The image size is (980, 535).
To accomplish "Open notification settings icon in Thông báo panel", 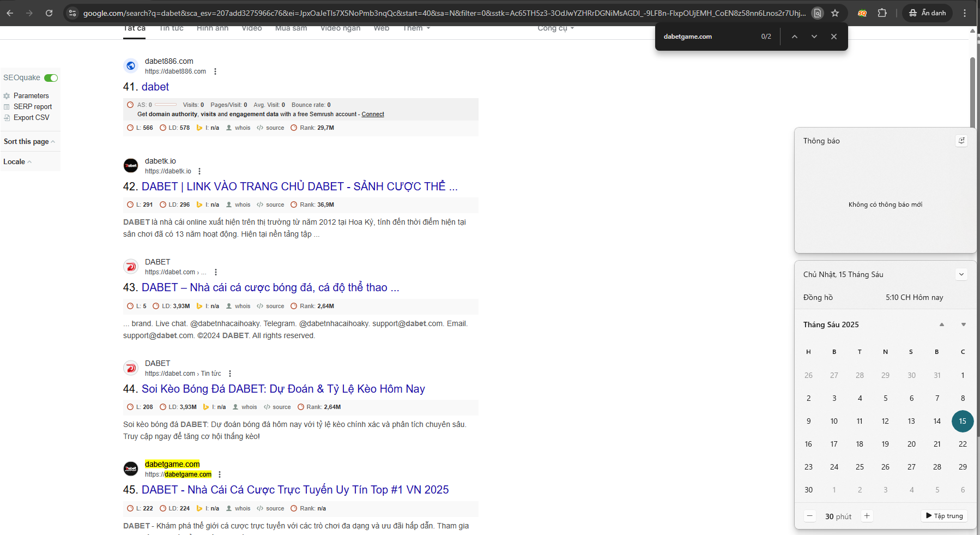I will coord(961,141).
